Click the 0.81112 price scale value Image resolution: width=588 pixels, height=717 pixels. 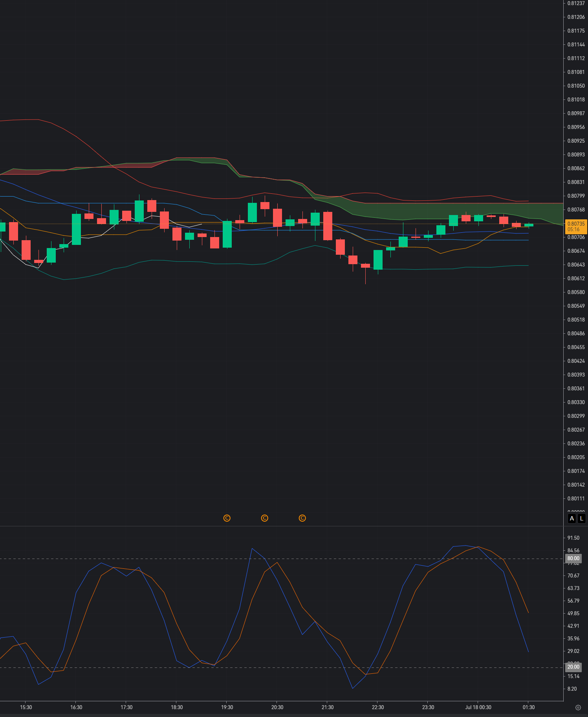576,58
